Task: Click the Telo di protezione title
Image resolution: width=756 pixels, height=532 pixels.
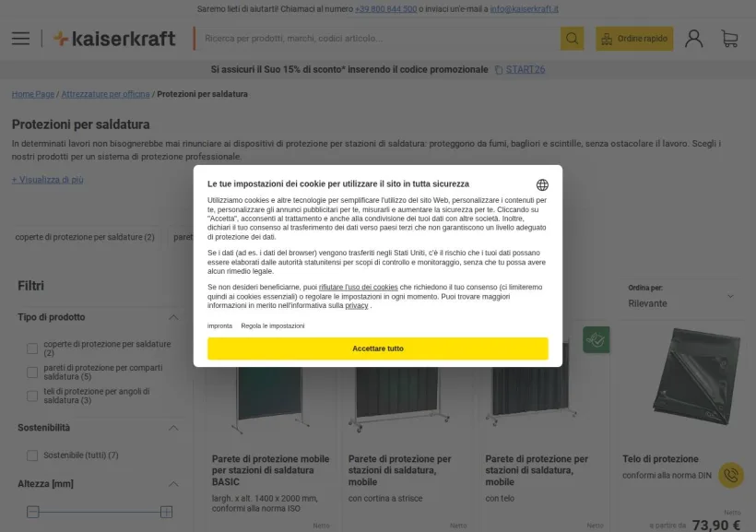Action: pyautogui.click(x=660, y=459)
